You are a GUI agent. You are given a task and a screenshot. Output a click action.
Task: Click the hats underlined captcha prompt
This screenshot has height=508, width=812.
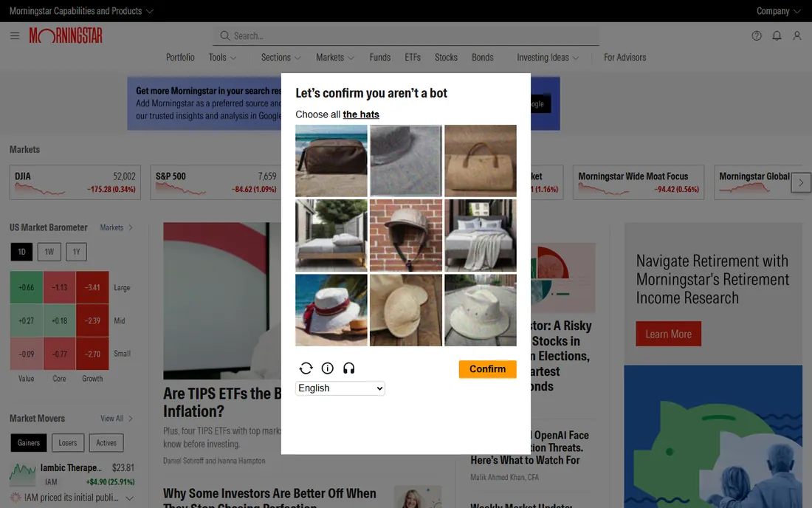pyautogui.click(x=361, y=114)
